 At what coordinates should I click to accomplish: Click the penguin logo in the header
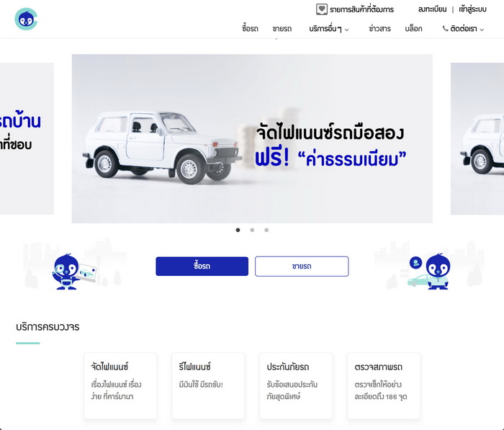tap(26, 19)
